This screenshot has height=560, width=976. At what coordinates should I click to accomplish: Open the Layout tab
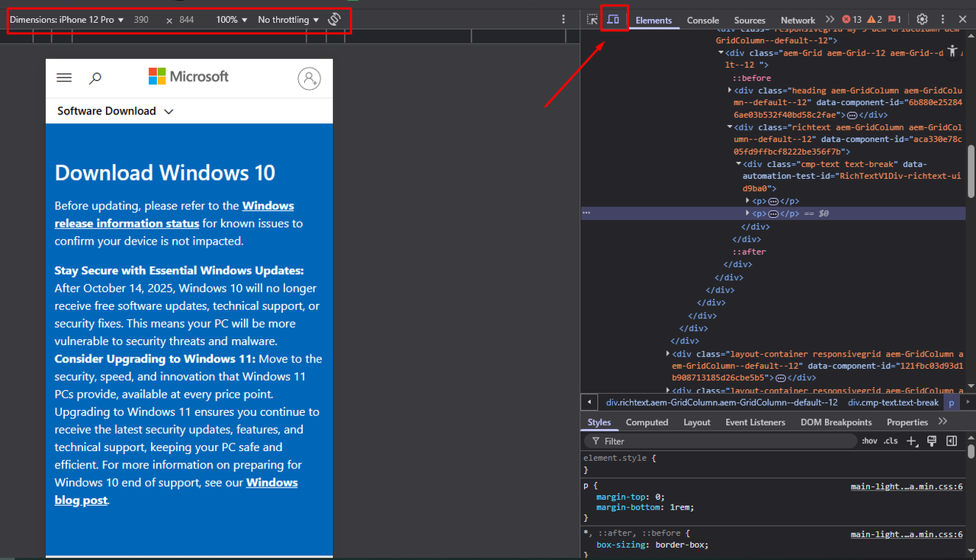point(697,422)
